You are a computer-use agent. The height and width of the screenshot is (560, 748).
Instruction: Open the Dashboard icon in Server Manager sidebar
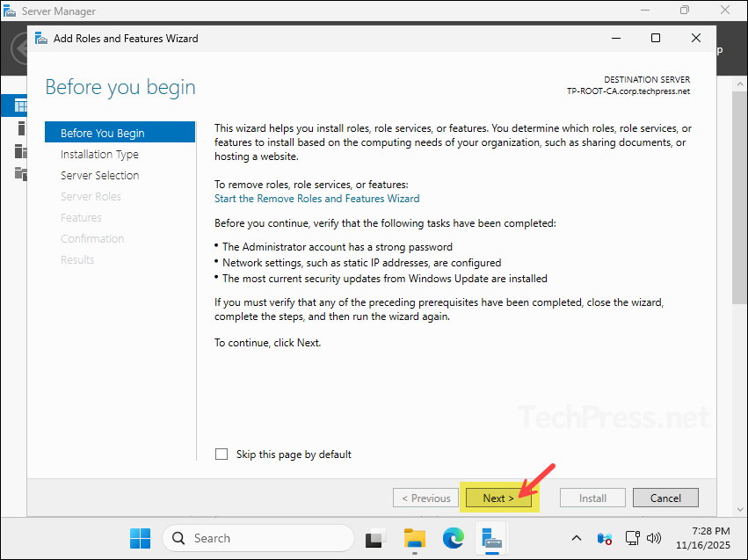click(x=12, y=105)
